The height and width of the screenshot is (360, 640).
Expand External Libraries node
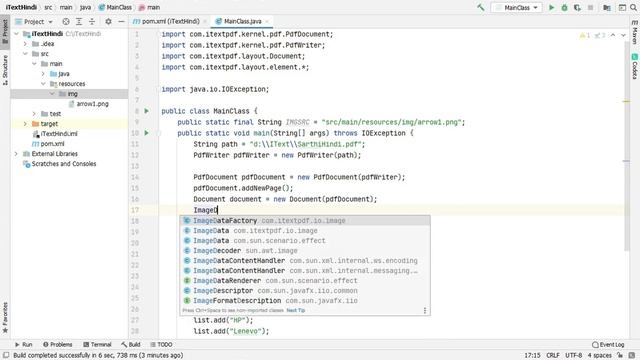[x=16, y=154]
